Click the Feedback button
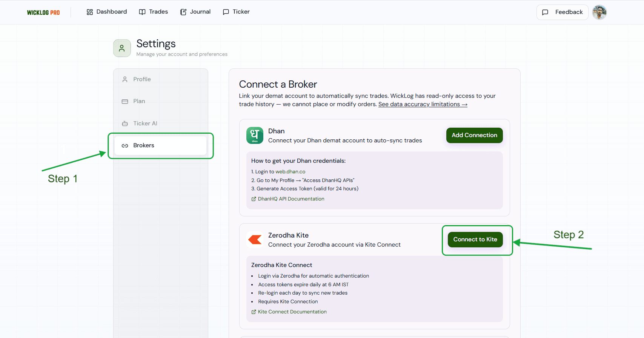This screenshot has height=338, width=644. click(563, 12)
